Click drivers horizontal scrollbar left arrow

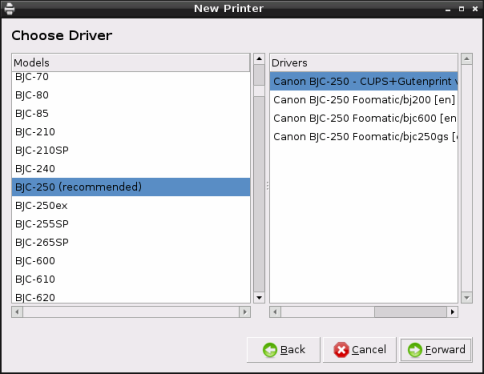[275, 312]
